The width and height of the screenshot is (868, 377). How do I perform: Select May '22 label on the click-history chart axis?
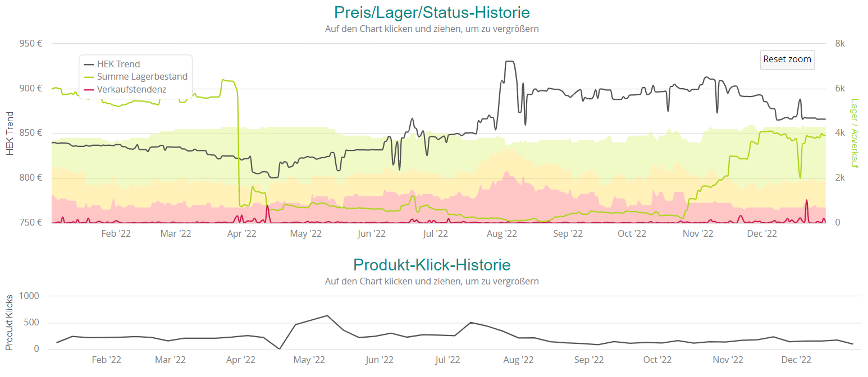click(309, 360)
